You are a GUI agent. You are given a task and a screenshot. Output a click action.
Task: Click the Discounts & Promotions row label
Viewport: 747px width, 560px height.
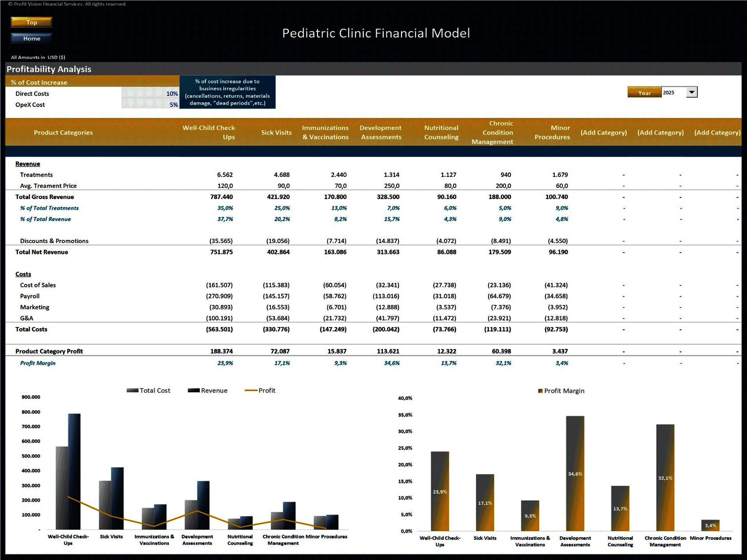pos(54,241)
